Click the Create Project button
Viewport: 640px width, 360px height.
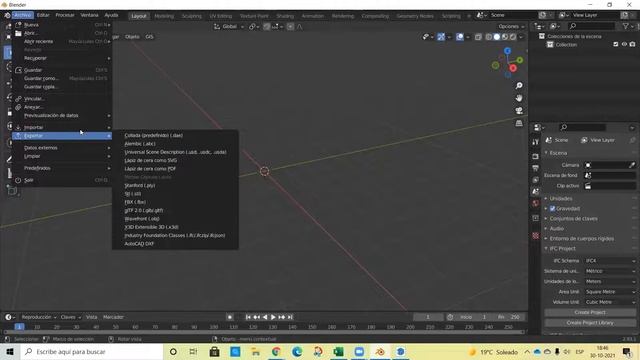pos(590,312)
